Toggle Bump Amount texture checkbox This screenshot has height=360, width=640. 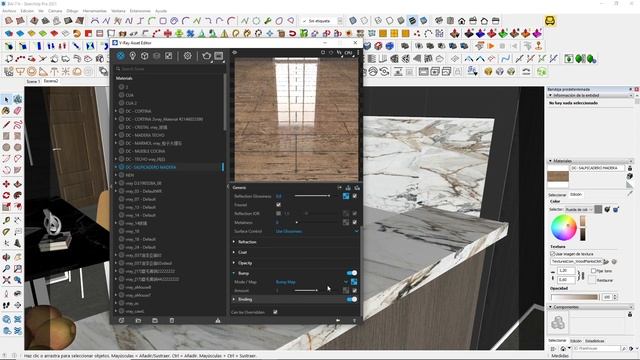click(354, 291)
